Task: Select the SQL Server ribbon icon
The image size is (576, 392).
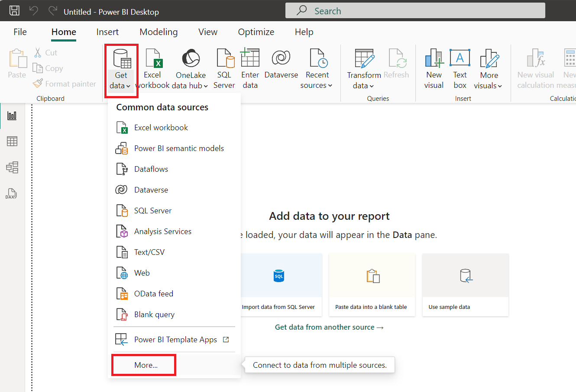Action: (x=224, y=67)
